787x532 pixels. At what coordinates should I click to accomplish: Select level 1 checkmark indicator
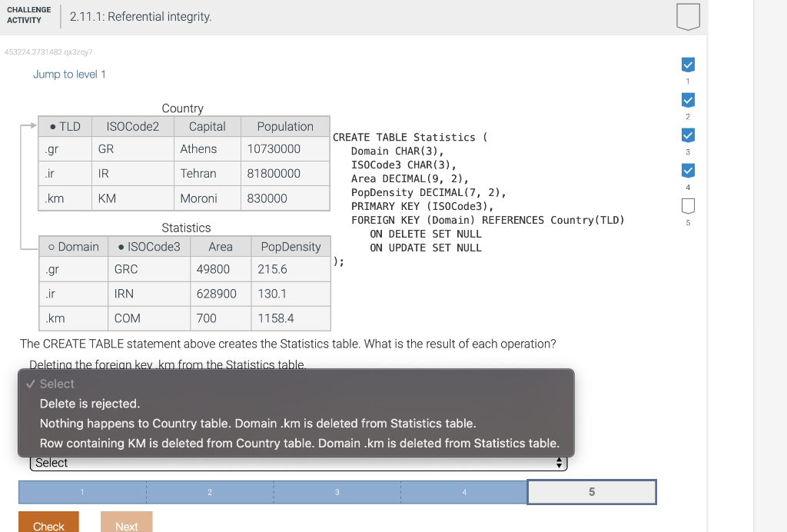pyautogui.click(x=688, y=65)
